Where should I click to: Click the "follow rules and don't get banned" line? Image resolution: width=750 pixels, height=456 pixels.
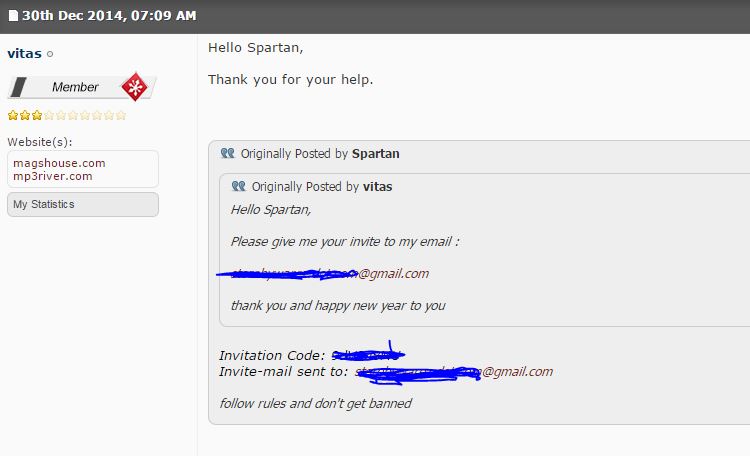[315, 403]
